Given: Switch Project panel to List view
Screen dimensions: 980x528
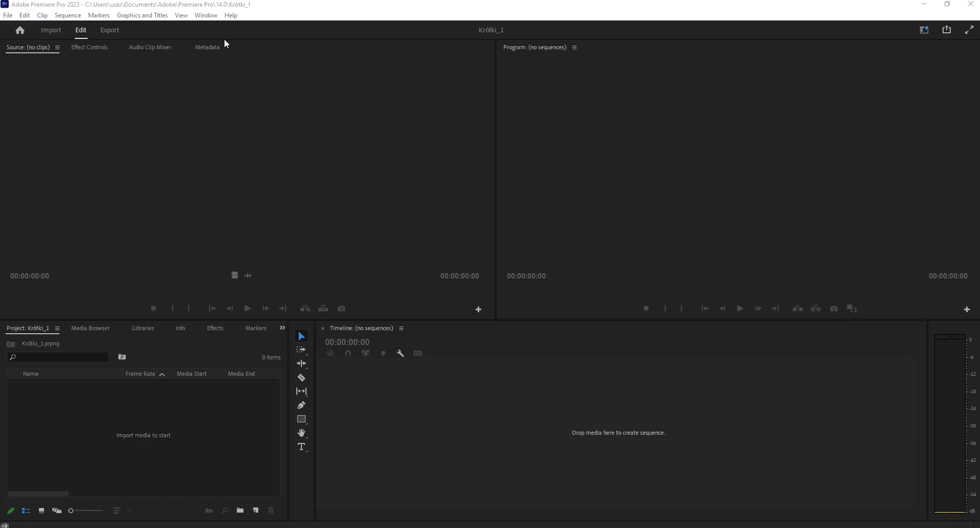Looking at the screenshot, I should pyautogui.click(x=26, y=511).
